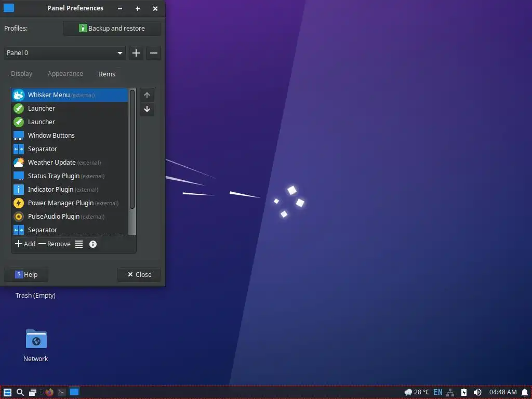Click the 04:48 AM clock in the panel
This screenshot has height=399, width=532.
click(503, 393)
